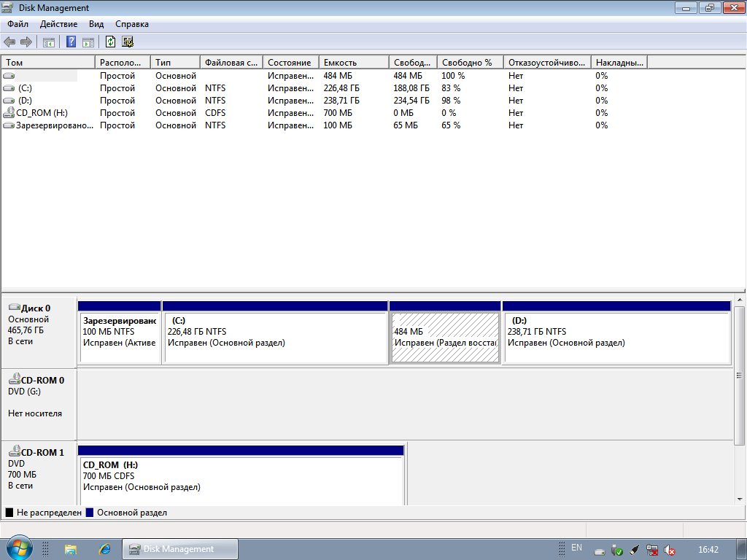
Task: Toggle the action pane toolbar icon
Action: click(88, 42)
